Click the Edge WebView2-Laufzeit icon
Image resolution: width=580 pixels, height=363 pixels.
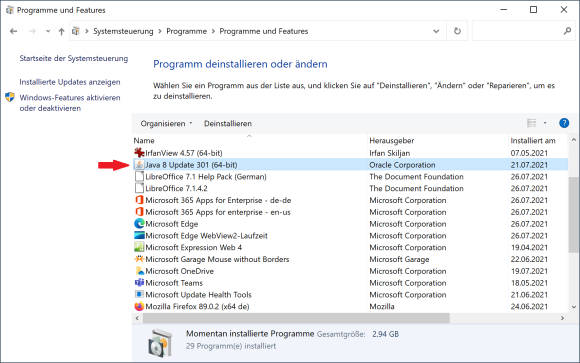139,235
